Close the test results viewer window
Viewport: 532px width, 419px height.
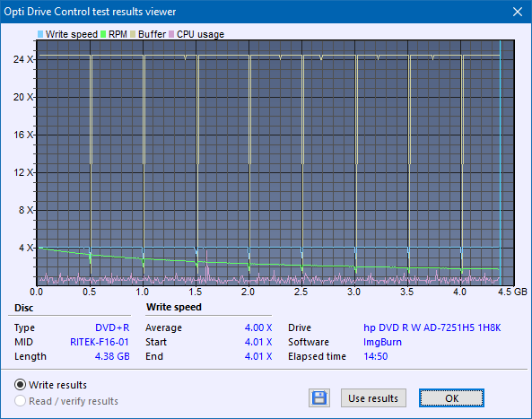pyautogui.click(x=518, y=12)
